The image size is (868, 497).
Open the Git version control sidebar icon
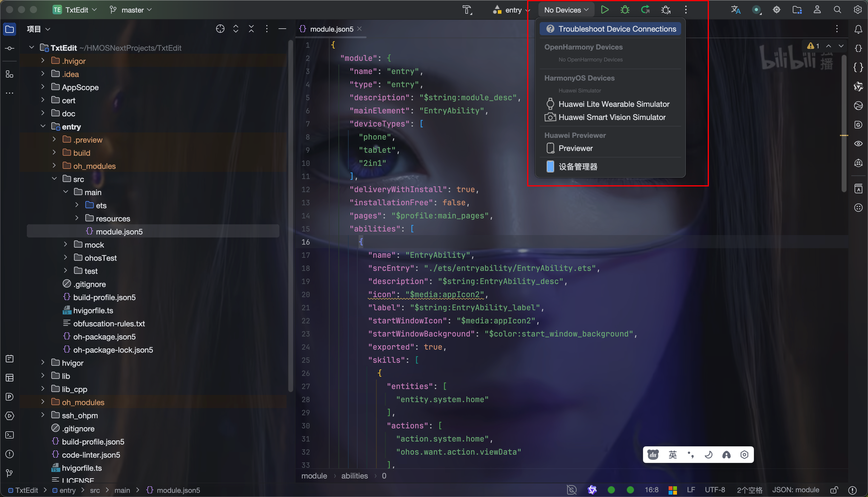click(10, 473)
